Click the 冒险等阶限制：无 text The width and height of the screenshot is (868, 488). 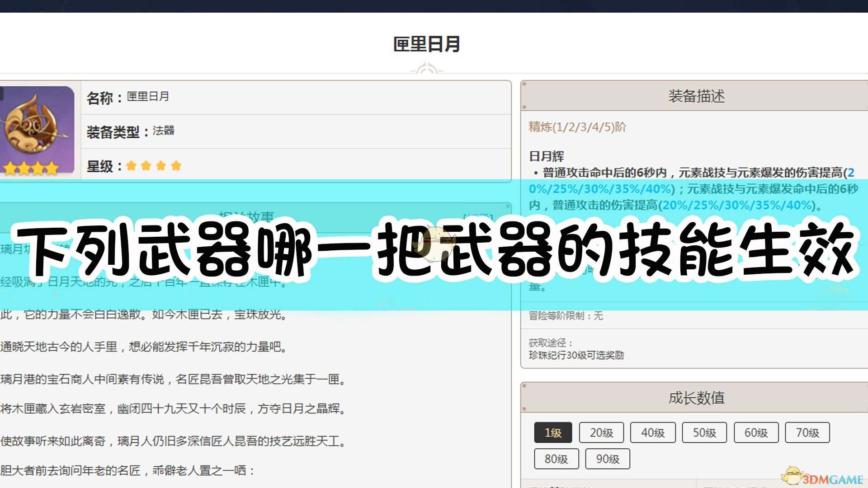[566, 316]
